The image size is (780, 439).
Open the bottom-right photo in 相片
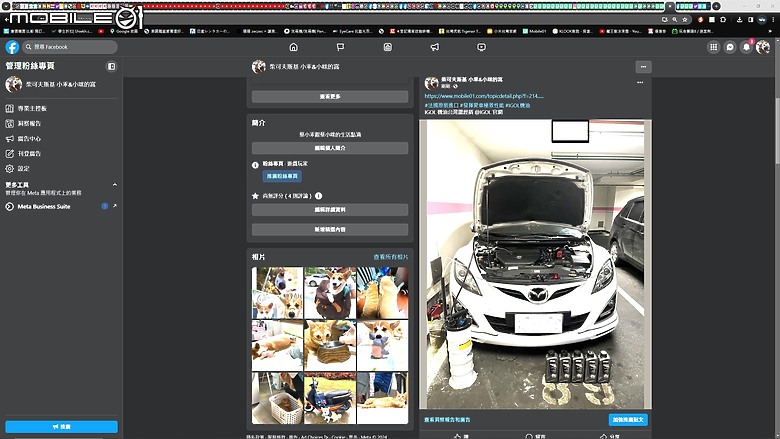pos(383,398)
